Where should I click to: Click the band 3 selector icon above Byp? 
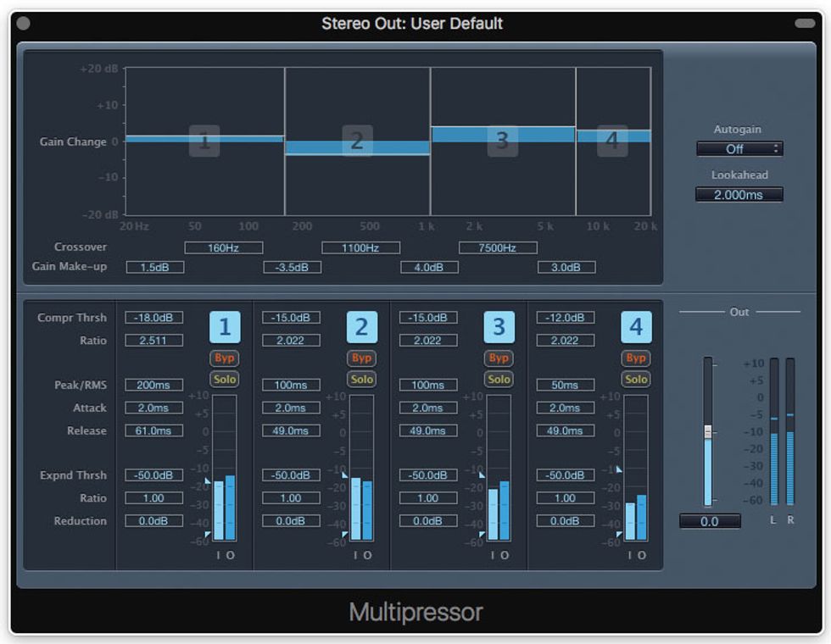(x=499, y=325)
